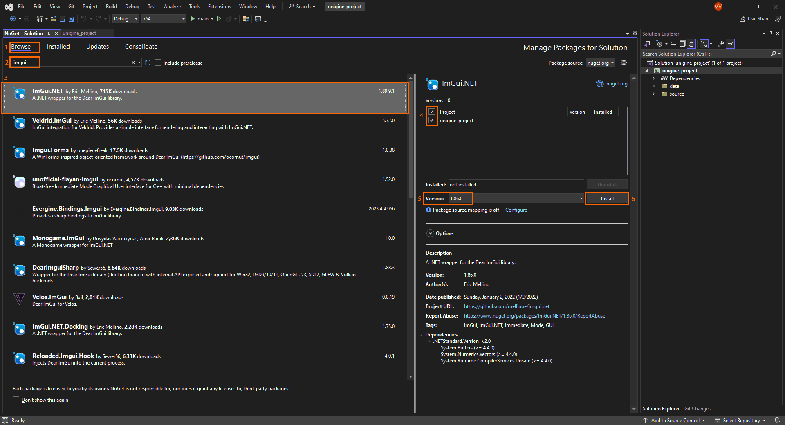Open the user account avatar
This screenshot has height=425, width=785.
718,7
